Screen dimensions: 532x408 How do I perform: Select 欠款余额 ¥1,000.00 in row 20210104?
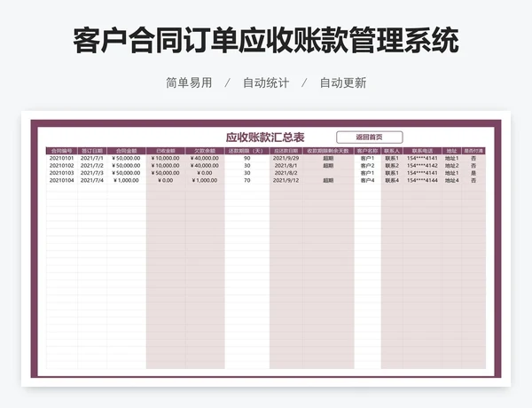click(x=205, y=181)
